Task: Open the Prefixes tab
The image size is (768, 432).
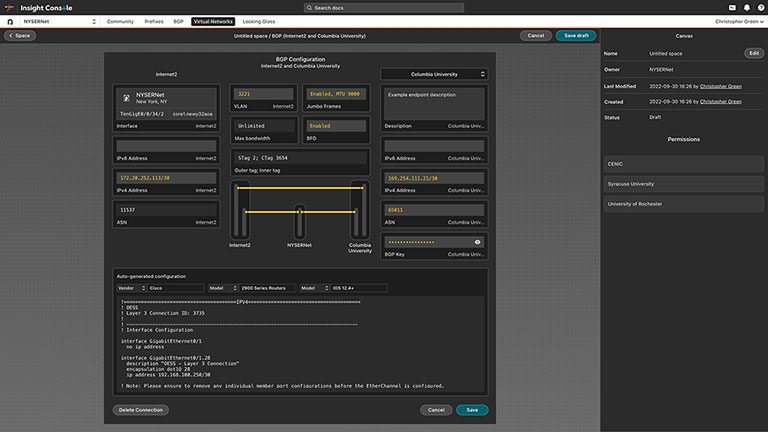Action: tap(153, 21)
